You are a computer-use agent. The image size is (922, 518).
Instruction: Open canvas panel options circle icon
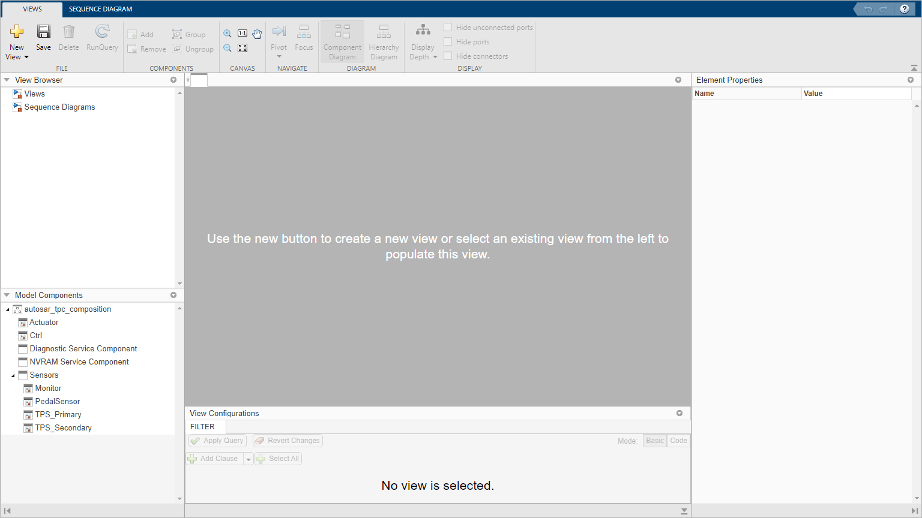[678, 80]
